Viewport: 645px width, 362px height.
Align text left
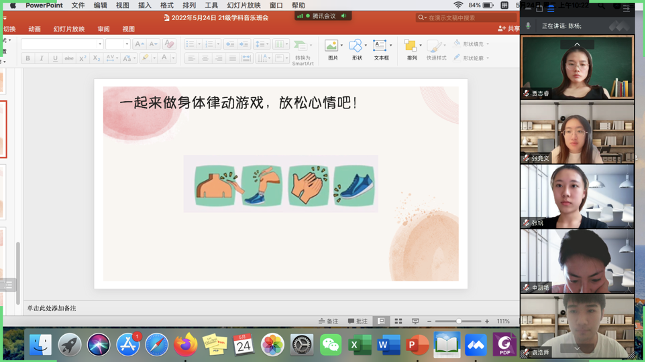[191, 58]
